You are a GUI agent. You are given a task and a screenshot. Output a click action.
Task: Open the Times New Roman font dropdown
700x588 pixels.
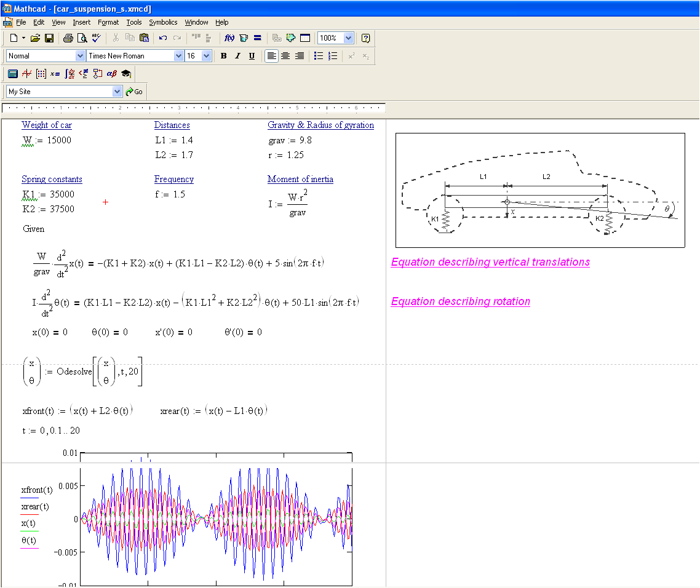point(178,56)
